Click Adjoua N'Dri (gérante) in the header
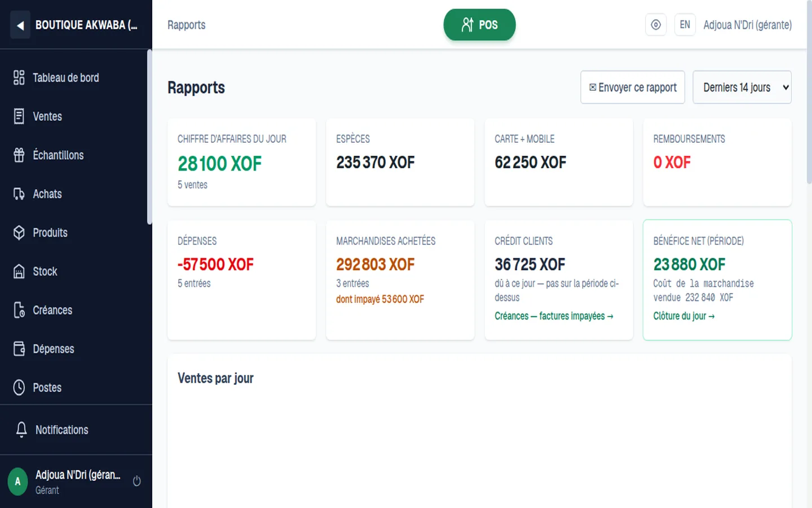The width and height of the screenshot is (812, 508). 748,25
